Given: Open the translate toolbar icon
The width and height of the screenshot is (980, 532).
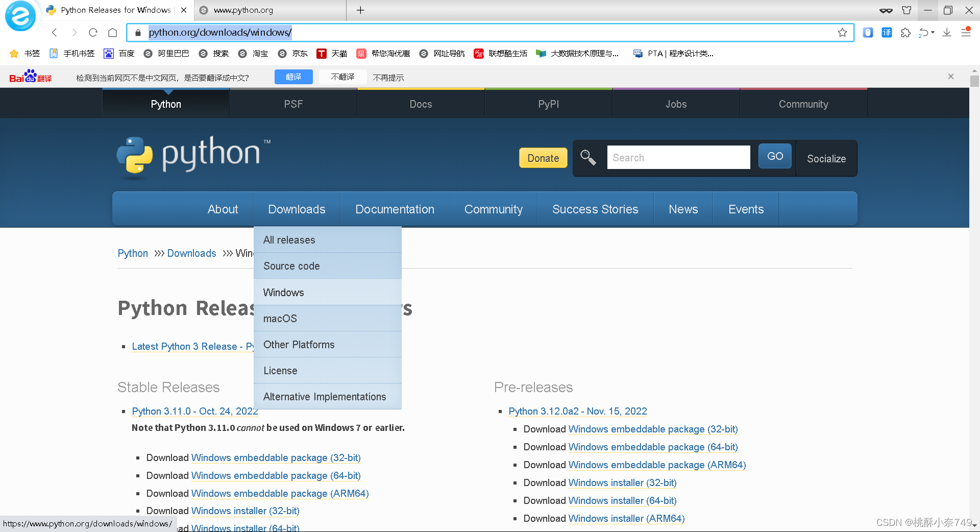Looking at the screenshot, I should [x=887, y=33].
